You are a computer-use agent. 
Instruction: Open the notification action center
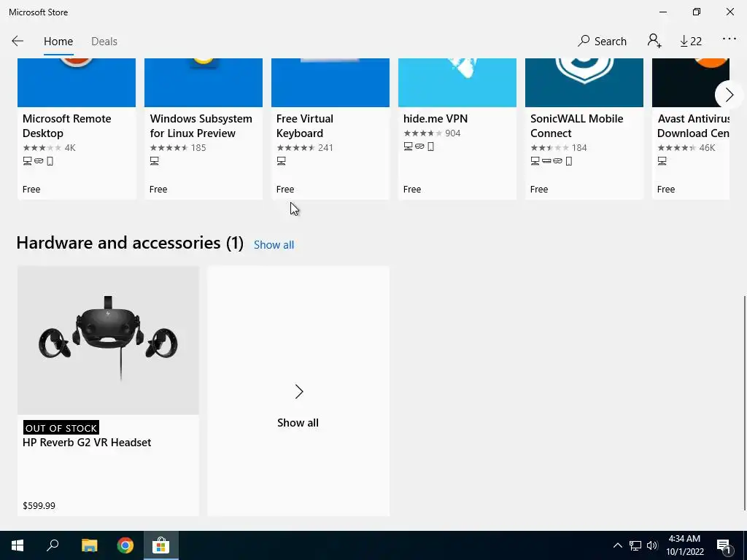coord(724,545)
